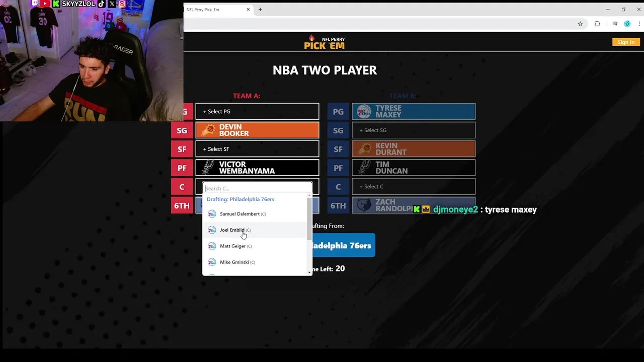Open the Chrome profile avatar
The height and width of the screenshot is (362, 644).
pos(627,24)
